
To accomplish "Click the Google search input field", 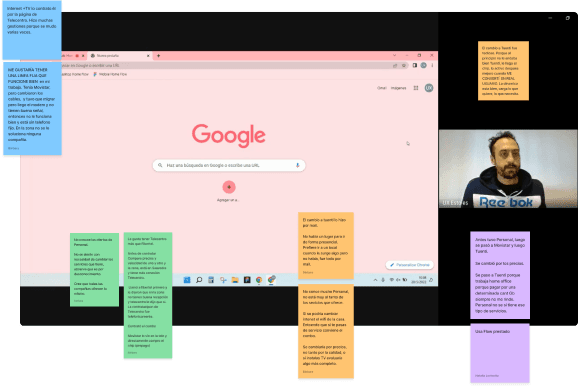I will click(229, 165).
